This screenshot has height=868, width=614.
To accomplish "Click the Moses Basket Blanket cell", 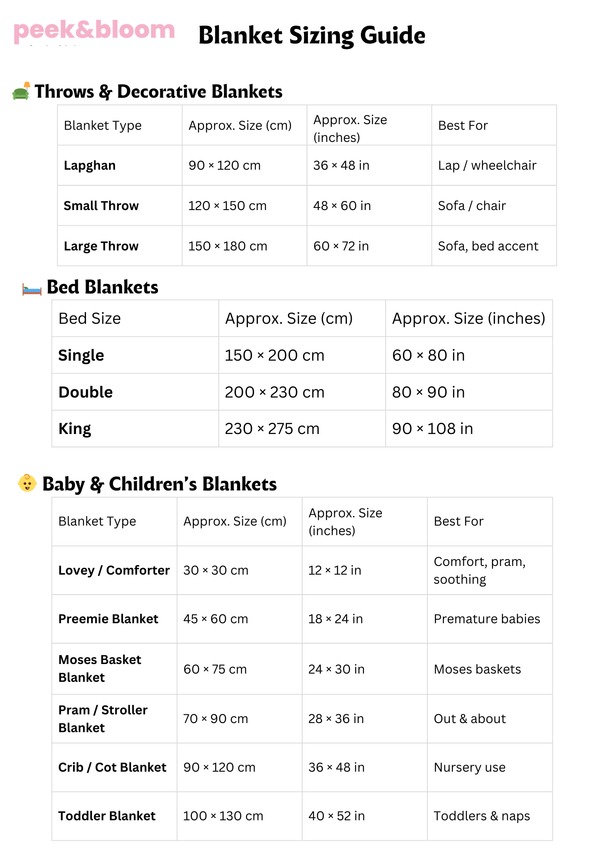I will click(x=100, y=669).
